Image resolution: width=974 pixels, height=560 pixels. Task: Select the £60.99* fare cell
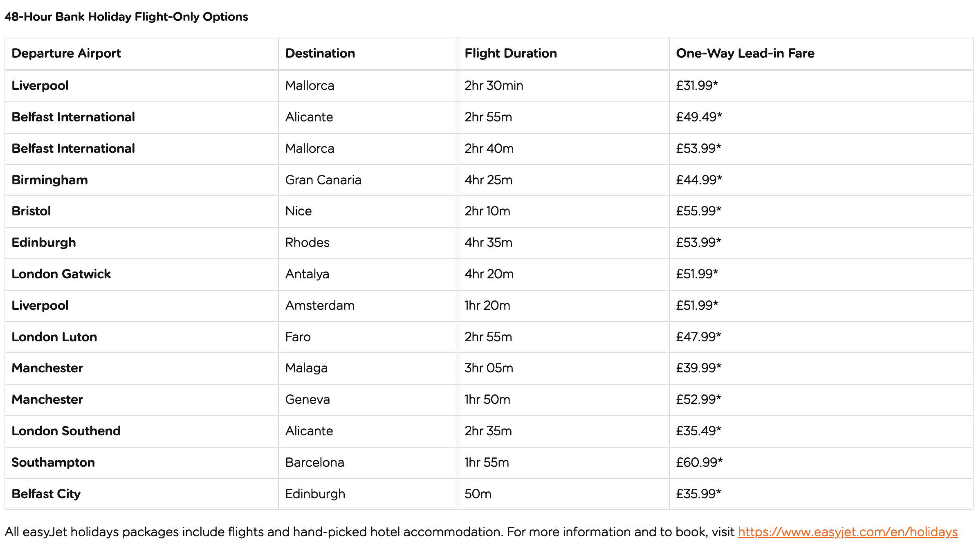(x=821, y=462)
